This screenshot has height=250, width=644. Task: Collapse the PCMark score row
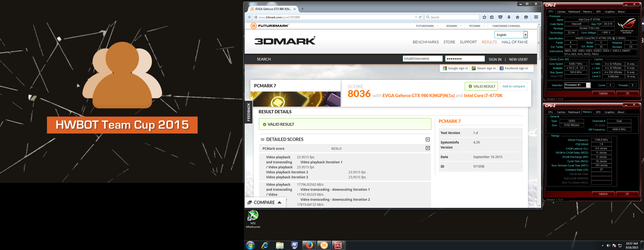[428, 148]
